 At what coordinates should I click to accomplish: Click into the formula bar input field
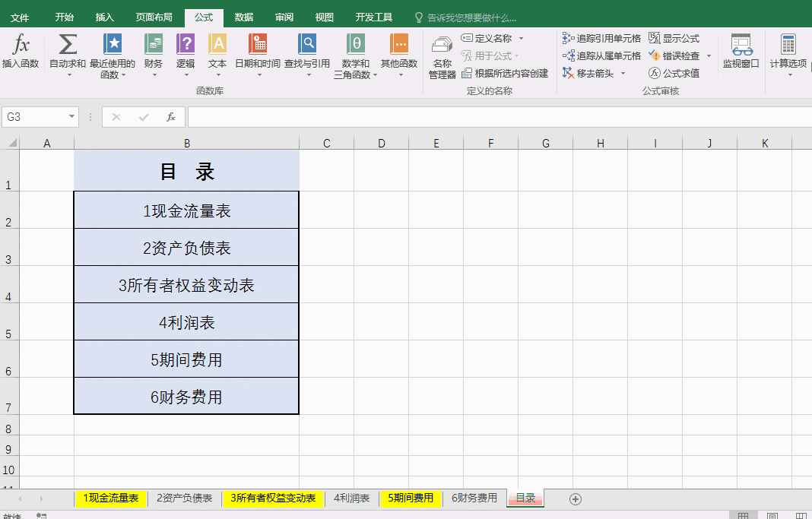point(494,117)
